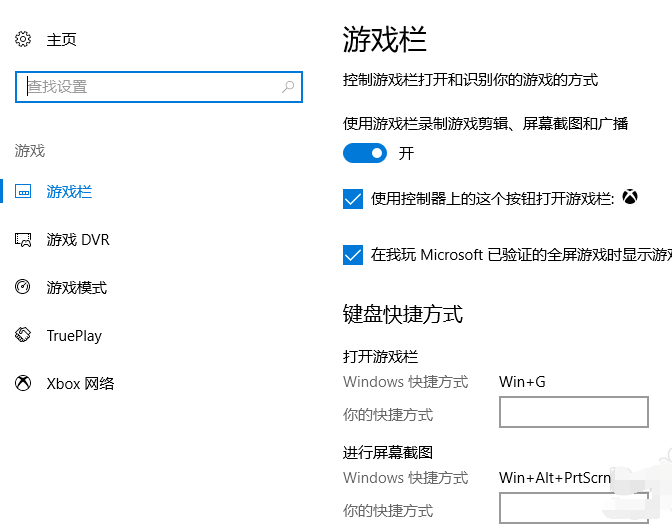This screenshot has height=526, width=672.
Task: Focus the 查找设置 search field
Action: pyautogui.click(x=150, y=87)
